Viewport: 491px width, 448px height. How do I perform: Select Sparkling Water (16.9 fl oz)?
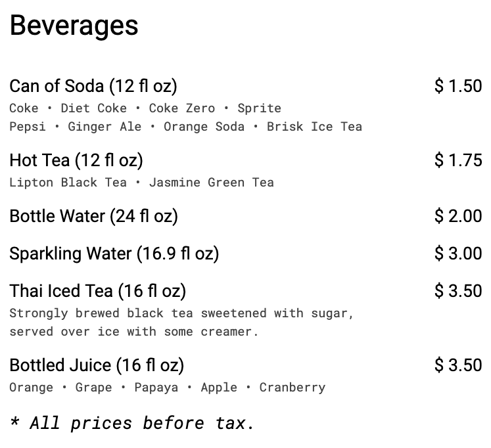(114, 254)
